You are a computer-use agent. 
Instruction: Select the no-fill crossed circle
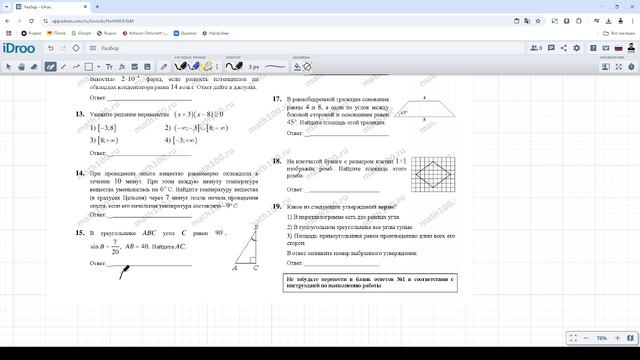tap(307, 67)
